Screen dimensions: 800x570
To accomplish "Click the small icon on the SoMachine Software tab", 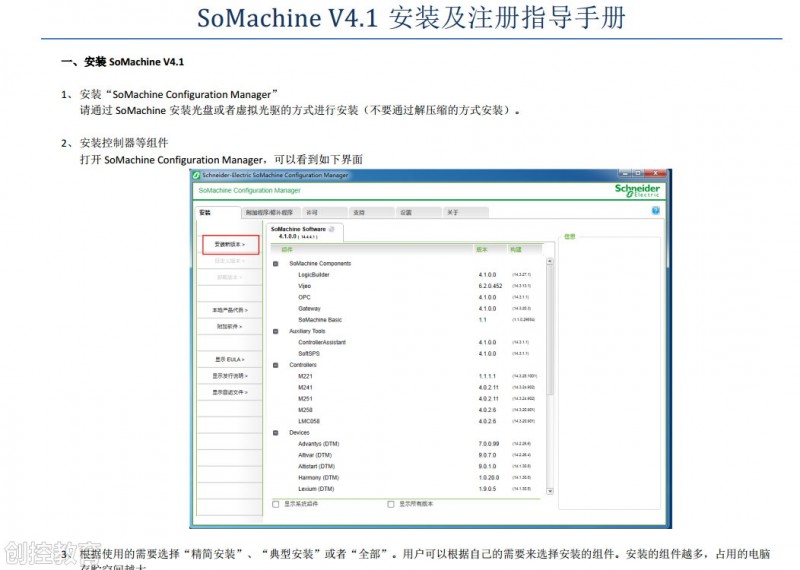I will (x=332, y=229).
